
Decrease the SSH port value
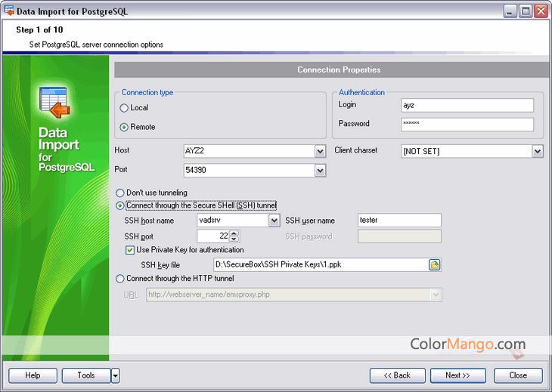pos(234,239)
